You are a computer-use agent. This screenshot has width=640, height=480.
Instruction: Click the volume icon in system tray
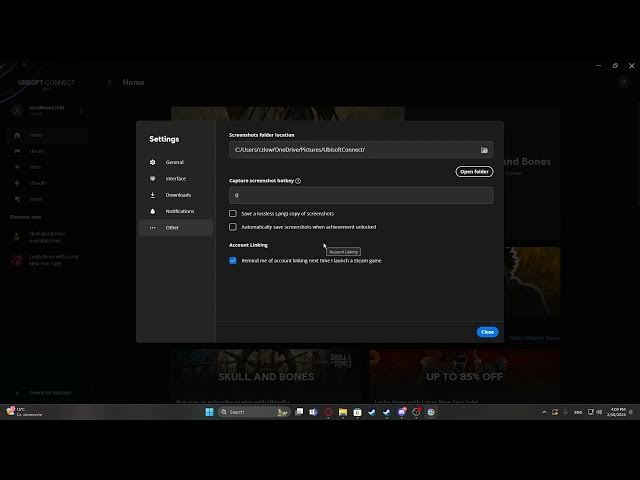pos(599,412)
